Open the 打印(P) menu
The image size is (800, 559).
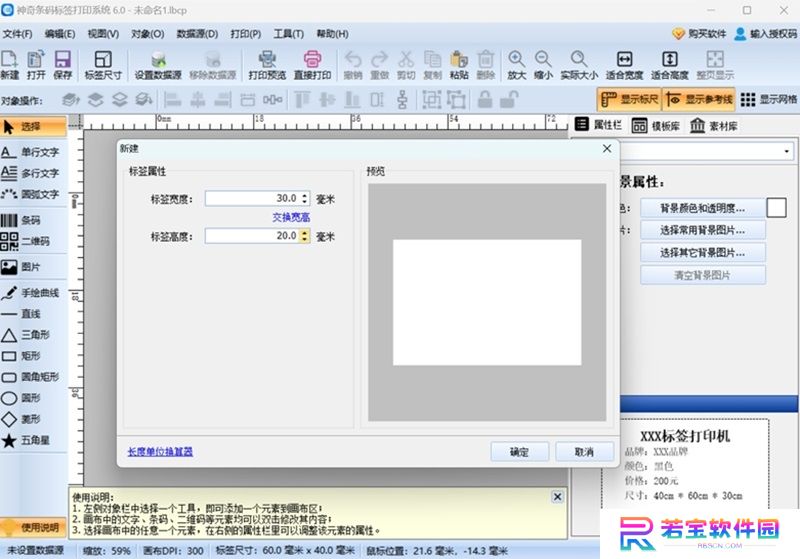click(245, 34)
